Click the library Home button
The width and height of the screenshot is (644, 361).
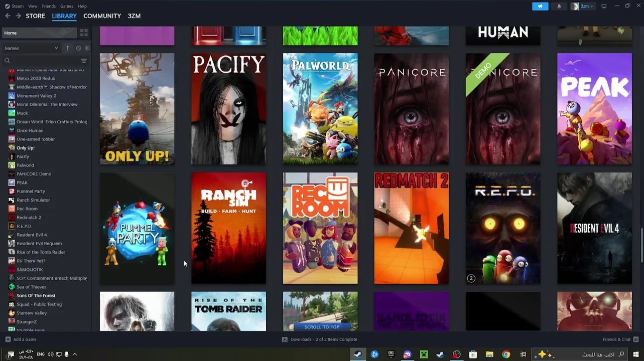(x=39, y=33)
